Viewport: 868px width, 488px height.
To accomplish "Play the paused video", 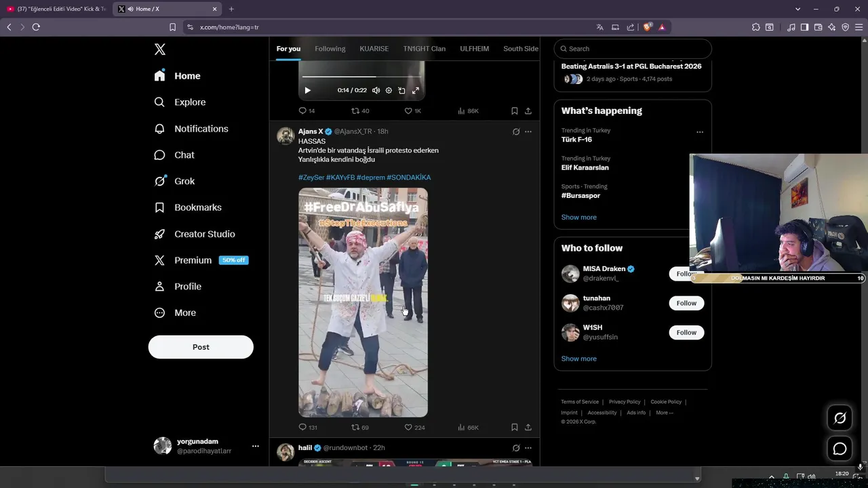I will pos(307,90).
